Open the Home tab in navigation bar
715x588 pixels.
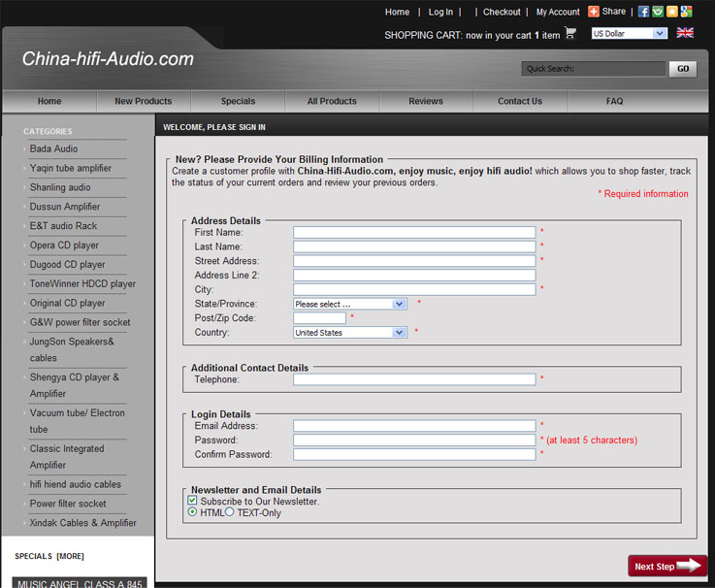49,101
